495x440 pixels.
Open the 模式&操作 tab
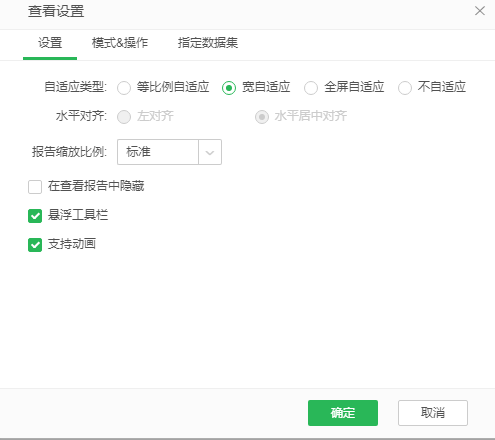click(x=120, y=43)
